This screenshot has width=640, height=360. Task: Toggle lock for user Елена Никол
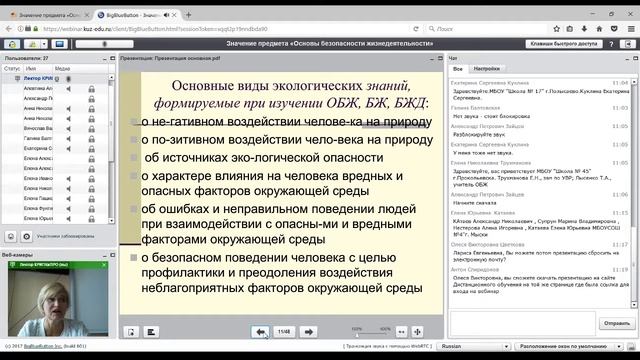91,189
